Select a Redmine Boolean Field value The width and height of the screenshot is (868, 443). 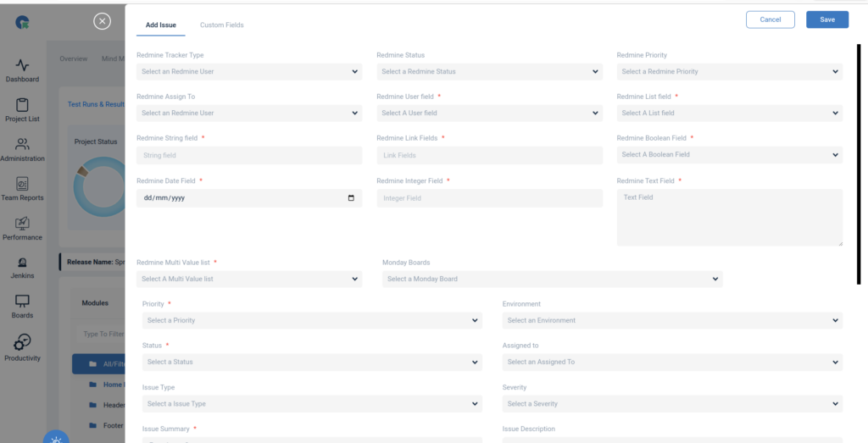729,155
